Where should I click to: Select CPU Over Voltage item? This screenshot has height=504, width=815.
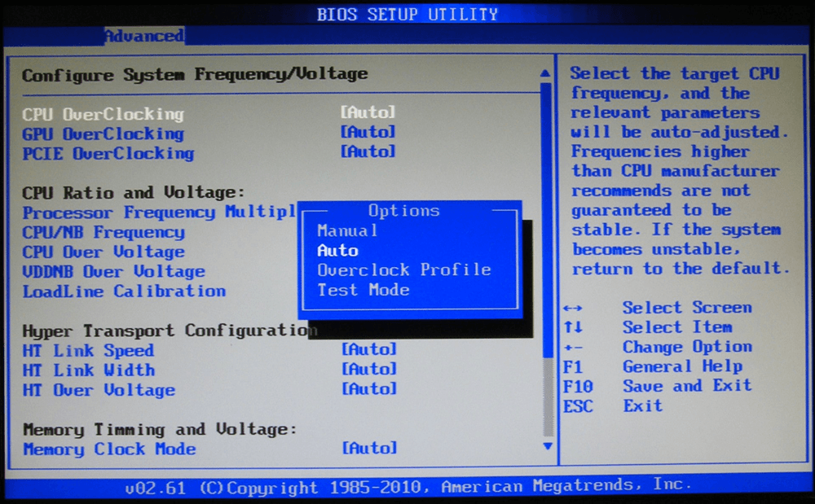click(104, 252)
